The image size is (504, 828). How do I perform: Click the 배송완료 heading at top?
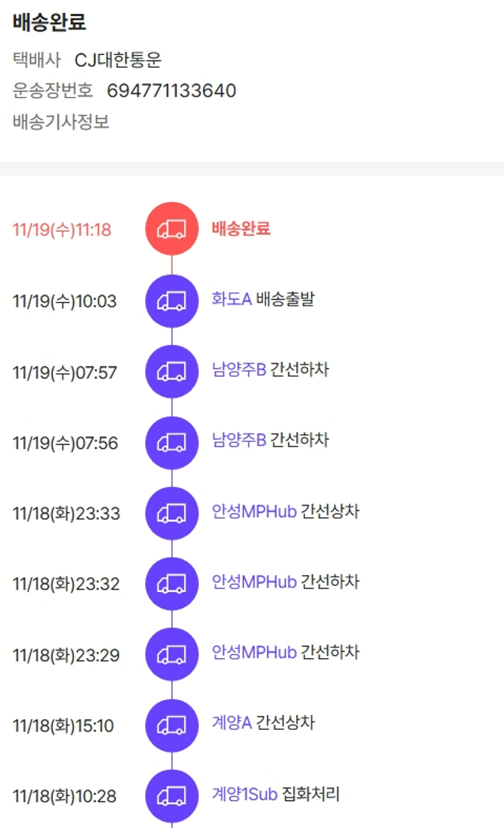coord(49,23)
